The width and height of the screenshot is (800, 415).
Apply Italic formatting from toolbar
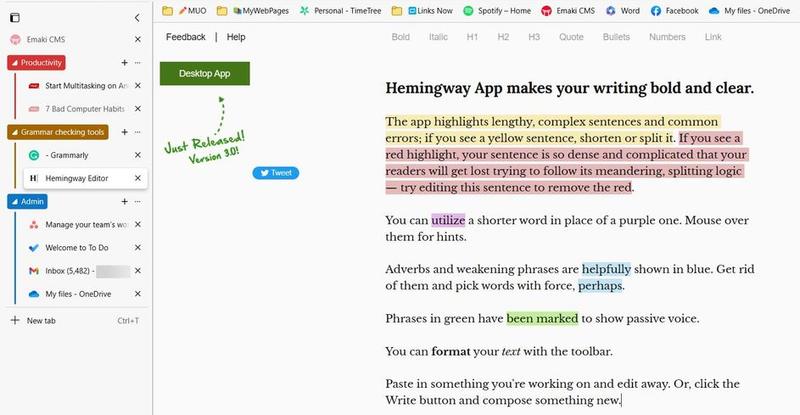[x=438, y=37]
